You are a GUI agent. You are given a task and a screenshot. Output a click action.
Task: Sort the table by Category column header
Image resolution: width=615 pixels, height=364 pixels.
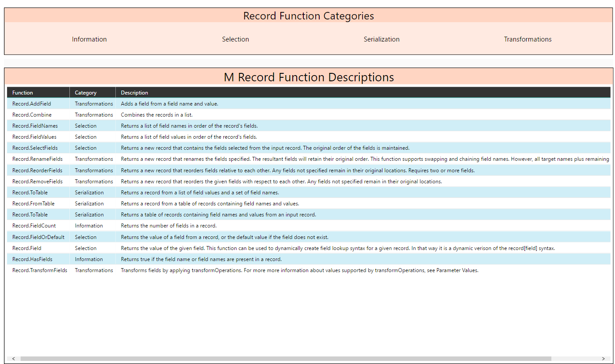(x=86, y=92)
